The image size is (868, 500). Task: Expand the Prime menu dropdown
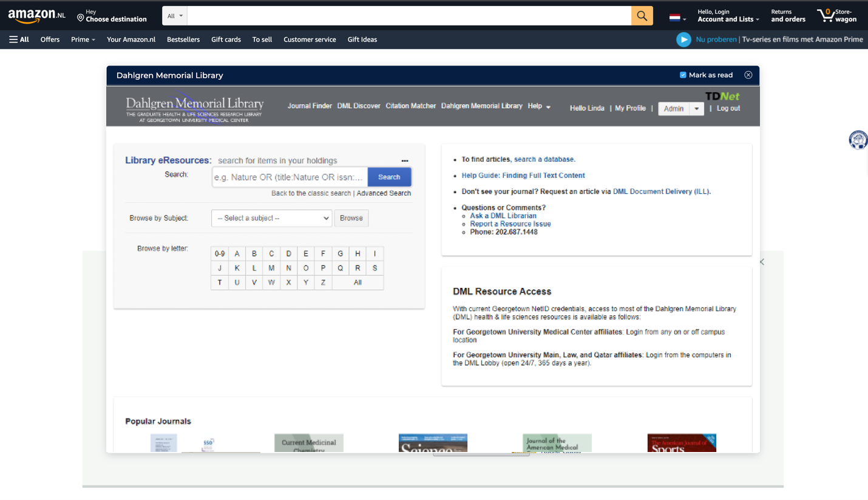83,39
